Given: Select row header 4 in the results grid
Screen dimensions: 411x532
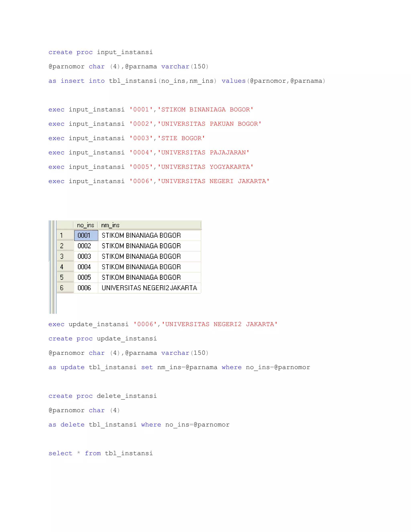Looking at the screenshot, I should (x=65, y=267).
